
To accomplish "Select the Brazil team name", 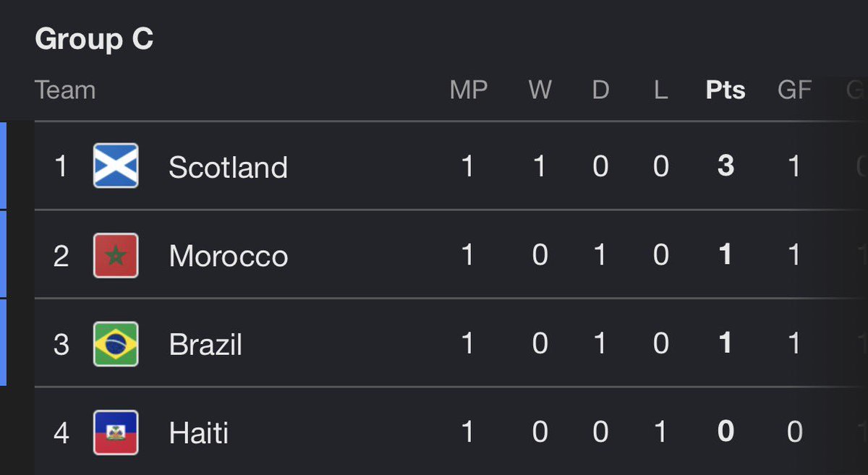I will pyautogui.click(x=205, y=345).
